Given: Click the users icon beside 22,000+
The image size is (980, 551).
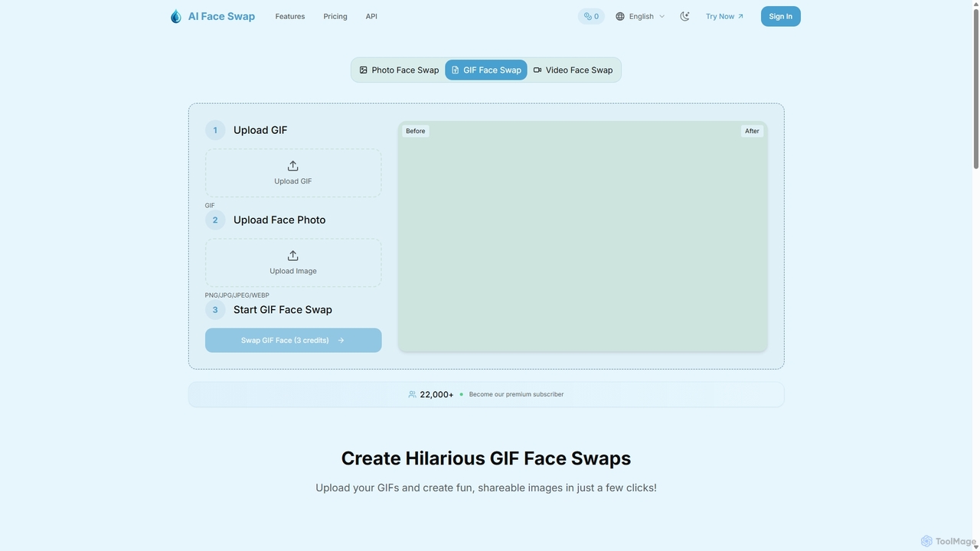Looking at the screenshot, I should [x=412, y=394].
